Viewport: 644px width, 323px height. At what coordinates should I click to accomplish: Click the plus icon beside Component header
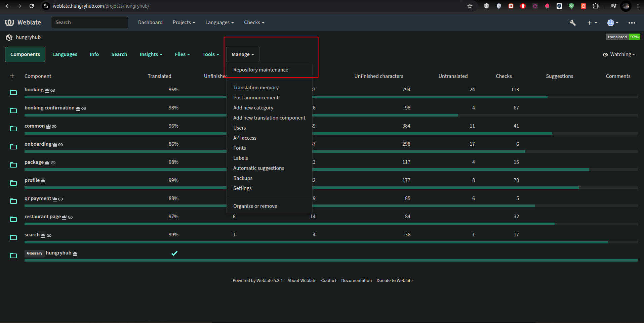point(12,76)
